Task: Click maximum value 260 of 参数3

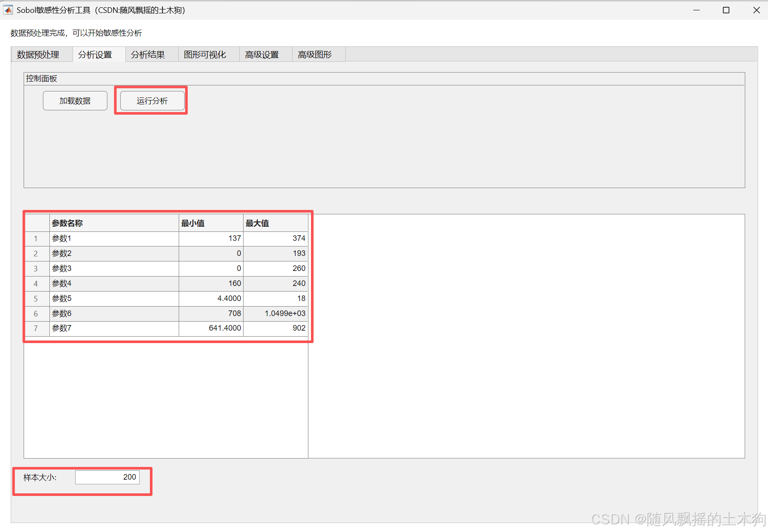Action: [x=275, y=269]
